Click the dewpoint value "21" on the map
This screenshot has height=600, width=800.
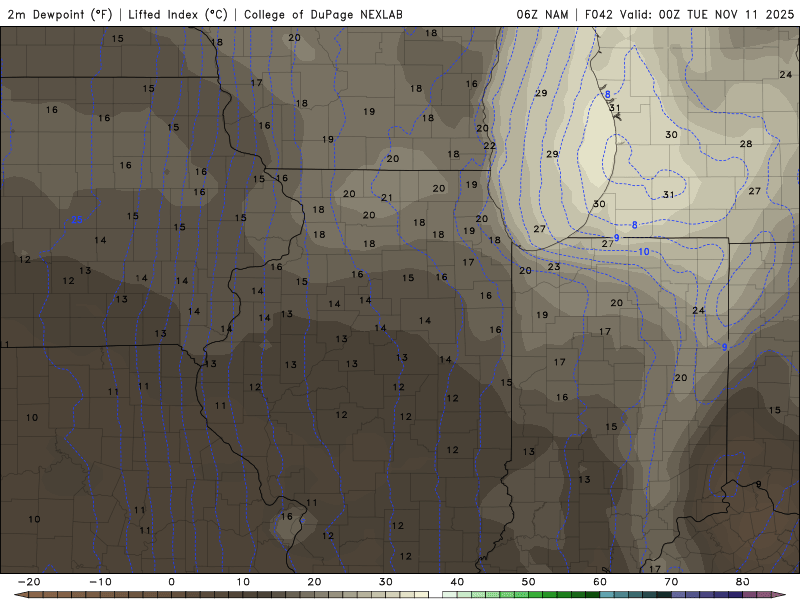pyautogui.click(x=387, y=197)
